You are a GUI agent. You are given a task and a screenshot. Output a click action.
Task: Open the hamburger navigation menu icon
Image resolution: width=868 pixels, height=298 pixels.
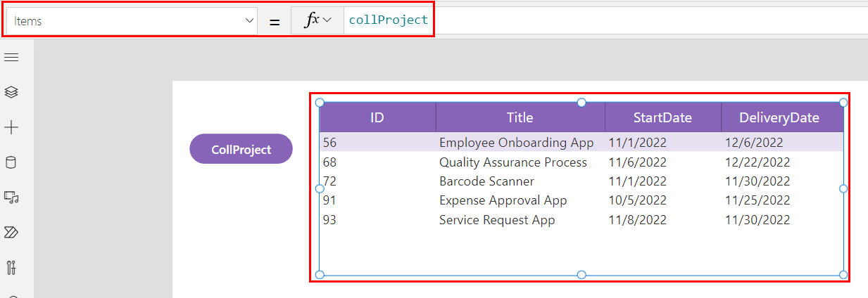click(x=11, y=57)
